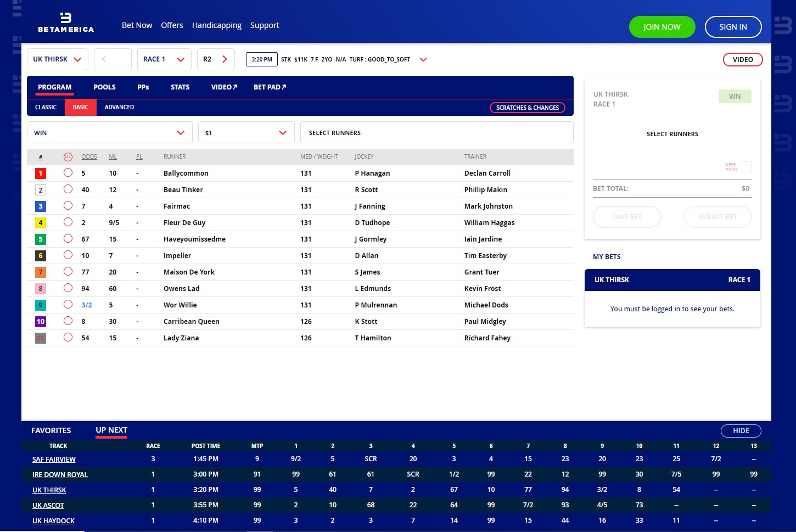Viewport: 796px width, 532px height.
Task: Open SAF FAIRVIEW track link
Action: pos(54,460)
